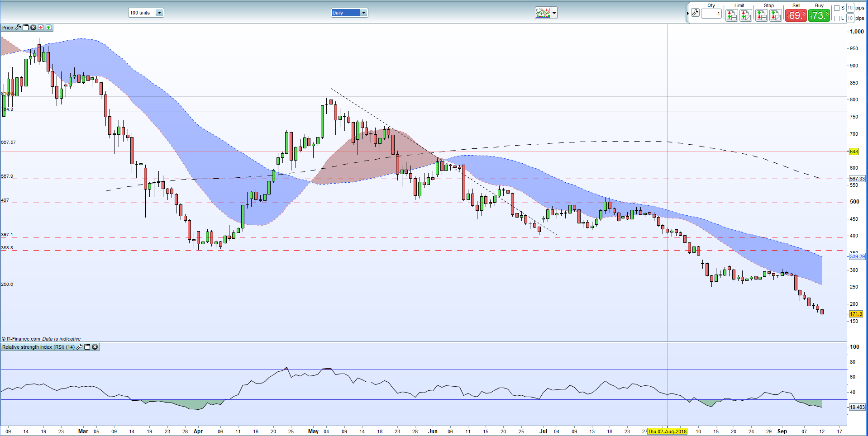
Task: Click the Jun label on time axis
Action: pyautogui.click(x=433, y=431)
